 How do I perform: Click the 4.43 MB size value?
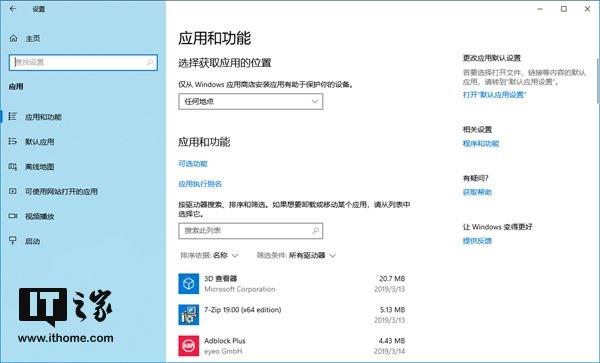click(x=392, y=340)
